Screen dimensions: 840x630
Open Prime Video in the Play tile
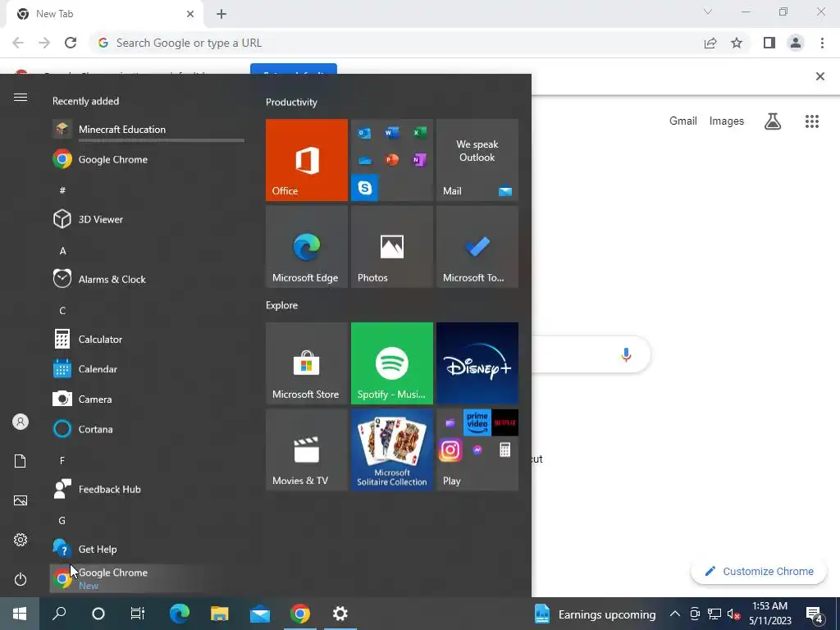[x=477, y=422]
